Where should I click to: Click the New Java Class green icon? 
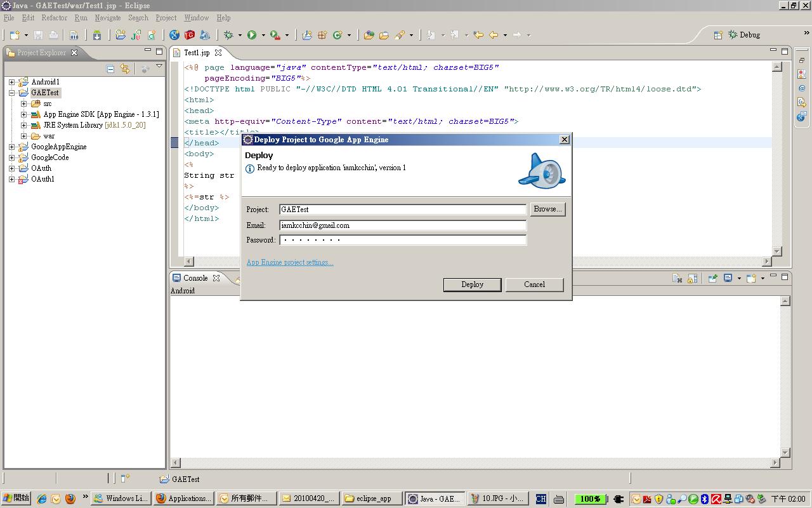click(337, 35)
